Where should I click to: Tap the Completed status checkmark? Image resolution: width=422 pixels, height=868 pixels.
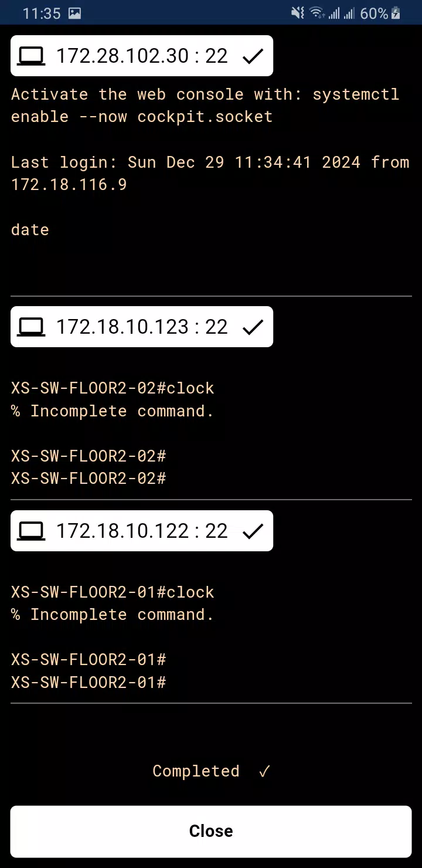[264, 771]
